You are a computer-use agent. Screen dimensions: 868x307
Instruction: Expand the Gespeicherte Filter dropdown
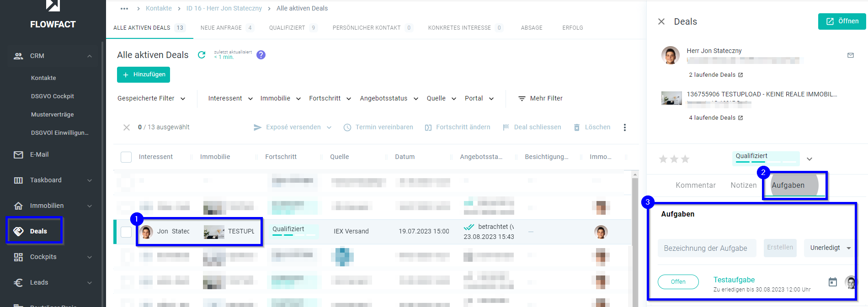[x=151, y=98]
